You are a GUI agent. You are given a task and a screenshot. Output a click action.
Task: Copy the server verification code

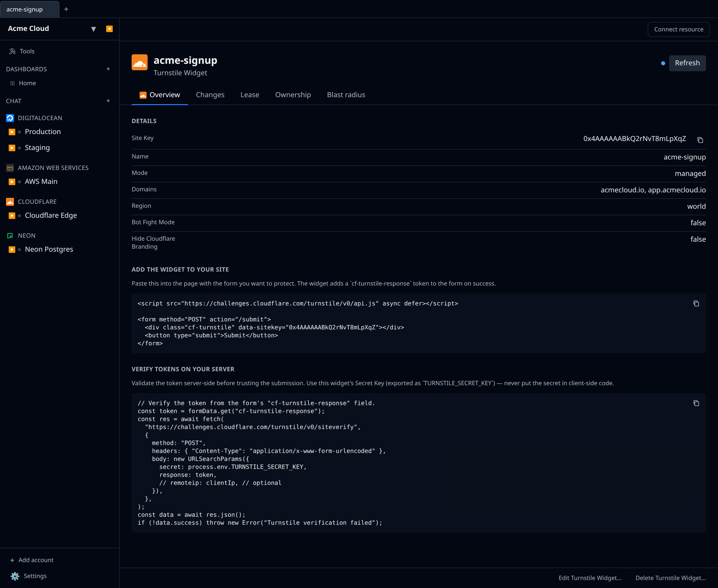(x=696, y=403)
